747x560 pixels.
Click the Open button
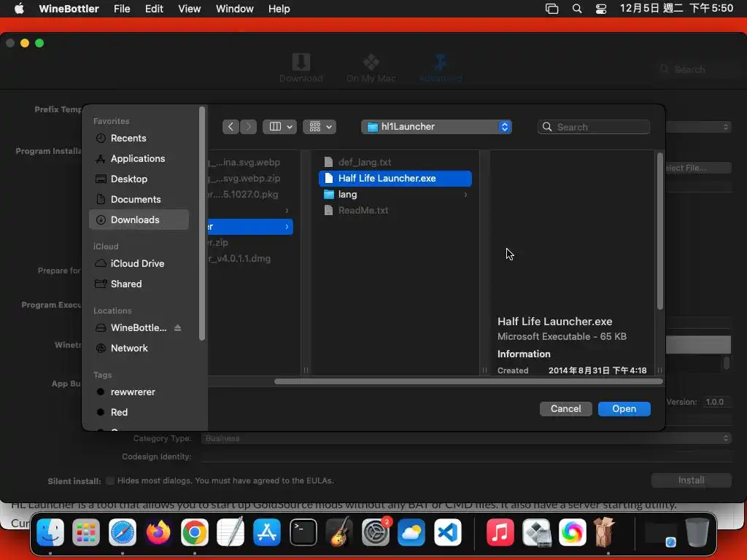pyautogui.click(x=624, y=409)
